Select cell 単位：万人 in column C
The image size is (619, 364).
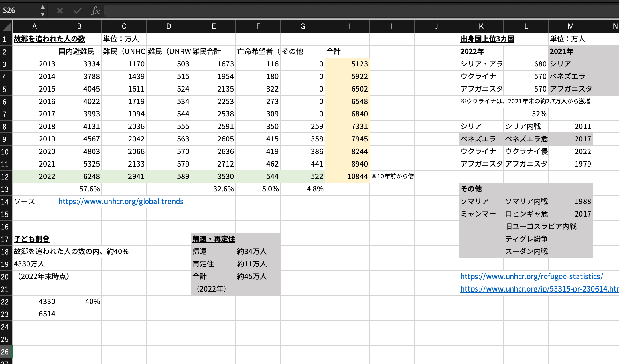[124, 39]
